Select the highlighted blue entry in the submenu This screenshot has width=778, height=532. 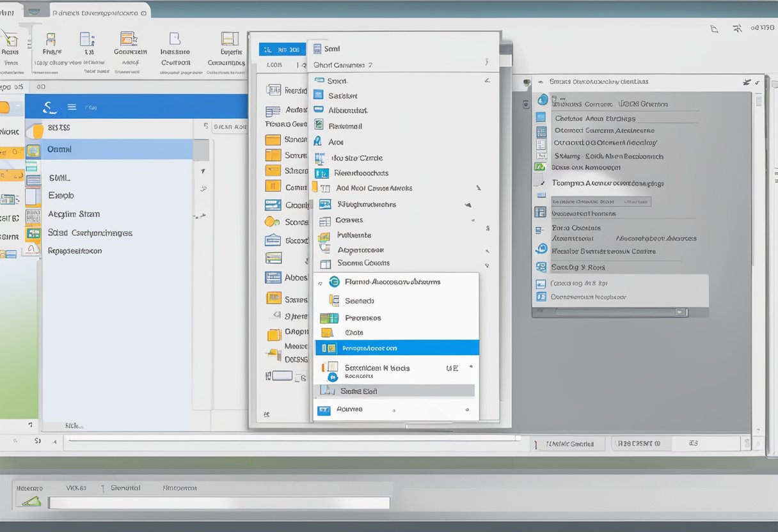click(x=397, y=348)
